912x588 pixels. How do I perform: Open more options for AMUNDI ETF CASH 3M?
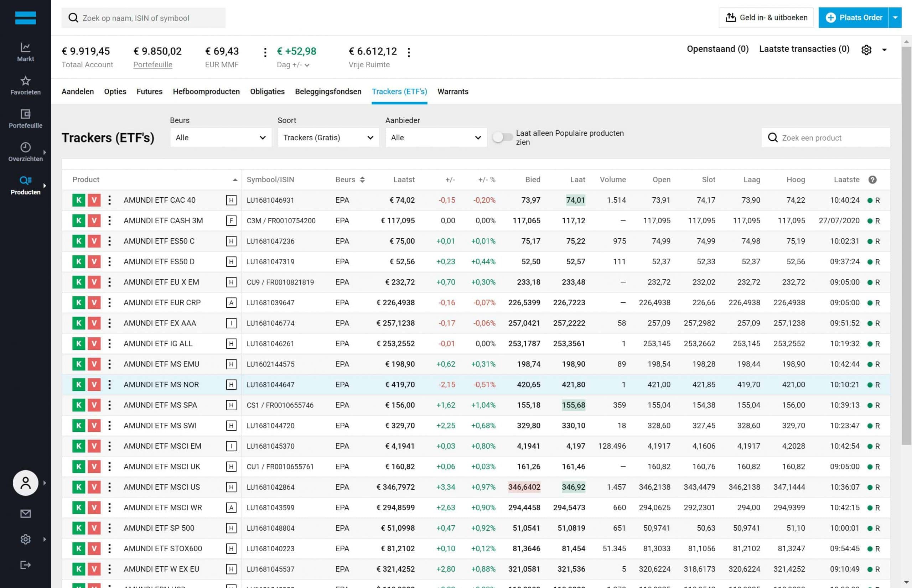coord(110,221)
